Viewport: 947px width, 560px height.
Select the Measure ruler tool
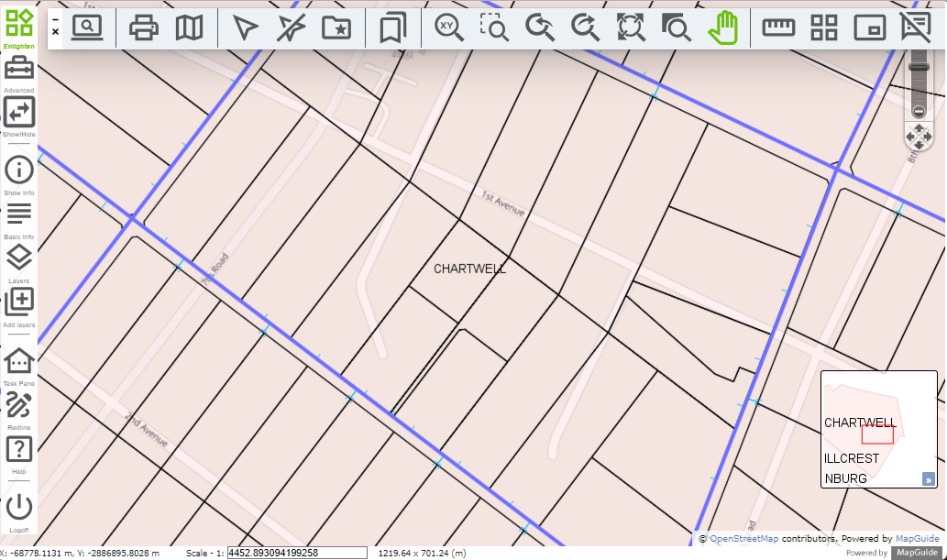click(778, 28)
